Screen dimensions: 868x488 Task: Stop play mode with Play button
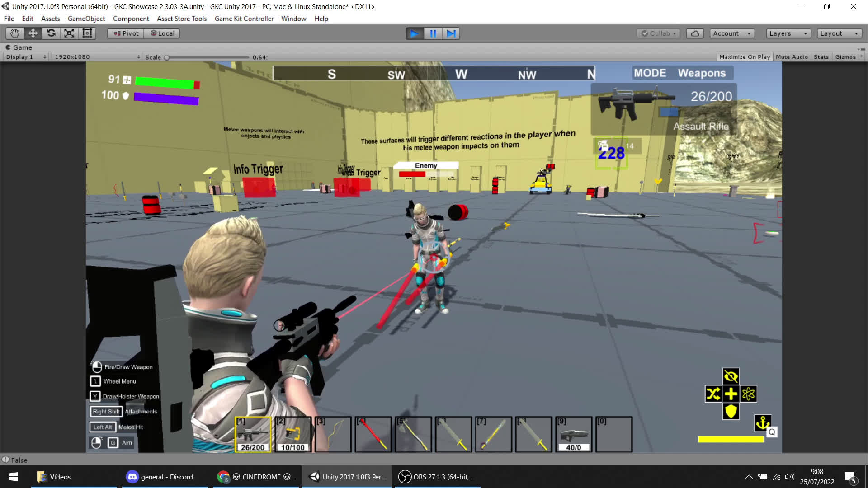coord(414,33)
